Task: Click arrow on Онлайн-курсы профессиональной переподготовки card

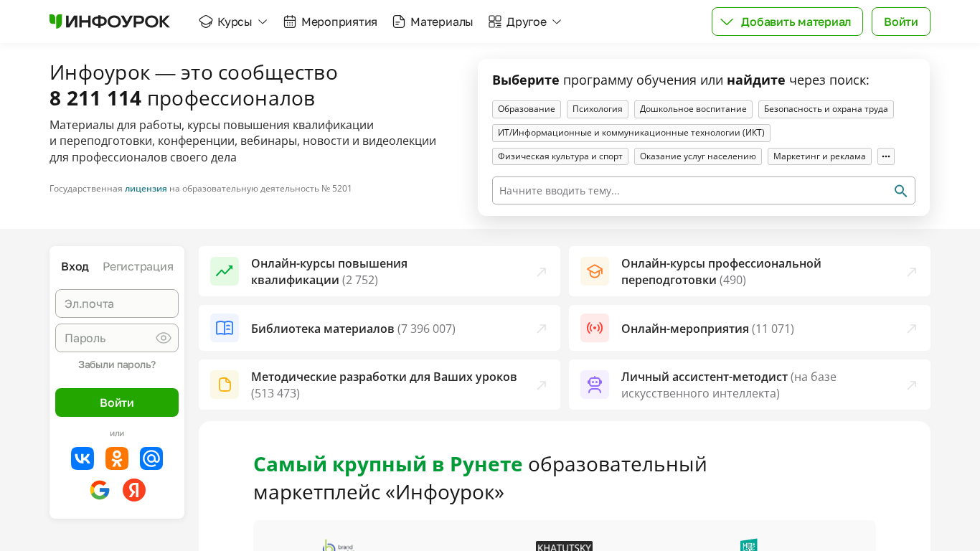Action: (912, 272)
